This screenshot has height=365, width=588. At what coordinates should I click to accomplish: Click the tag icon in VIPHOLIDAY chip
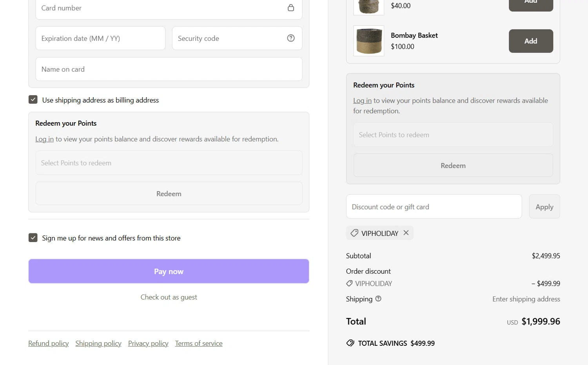(354, 233)
